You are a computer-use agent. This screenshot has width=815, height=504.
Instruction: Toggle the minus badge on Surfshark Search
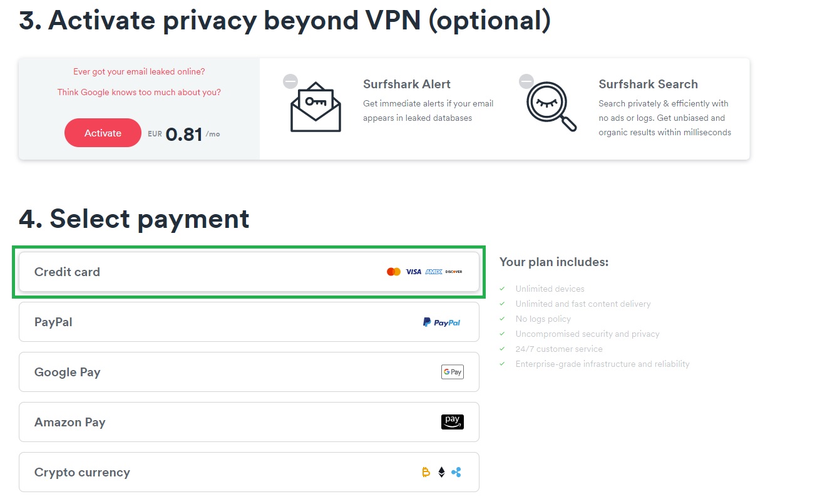coord(526,81)
